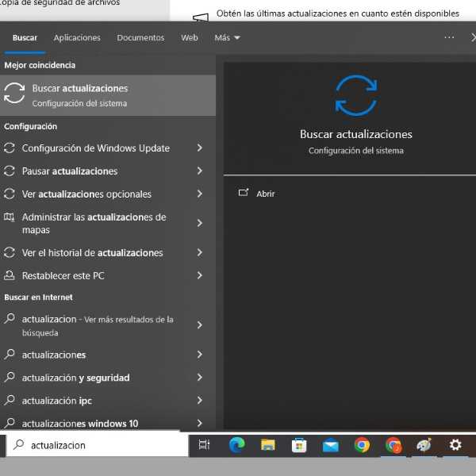This screenshot has width=476, height=476.
Task: Click the large blue sync icon in preview pane
Action: 355,95
